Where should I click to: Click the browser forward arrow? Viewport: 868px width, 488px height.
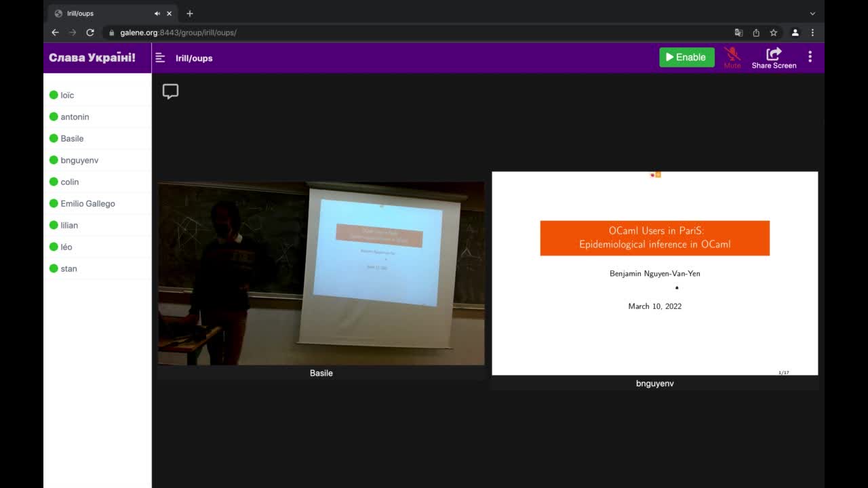(73, 33)
